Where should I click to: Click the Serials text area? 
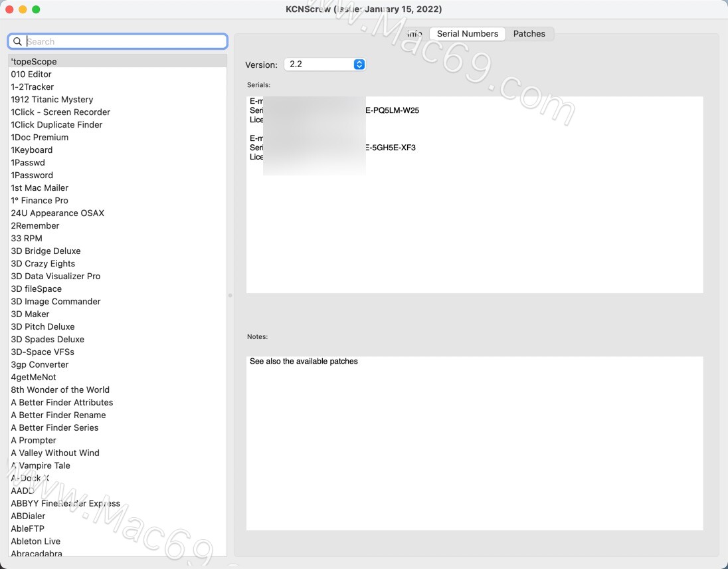coord(475,194)
